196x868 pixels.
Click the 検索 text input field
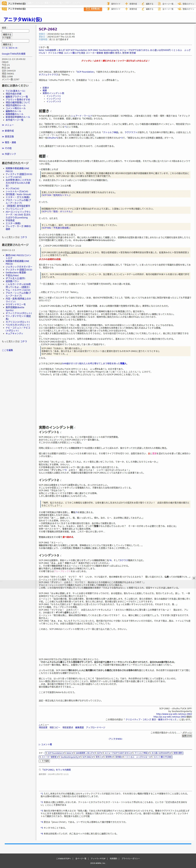coord(15,31)
